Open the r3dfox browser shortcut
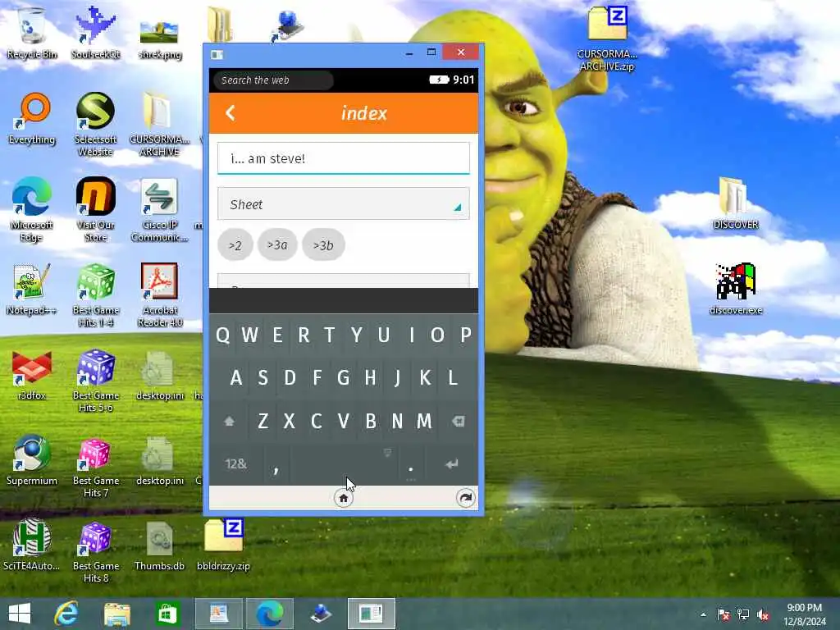Screen dimensions: 840x630 pyautogui.click(x=32, y=375)
